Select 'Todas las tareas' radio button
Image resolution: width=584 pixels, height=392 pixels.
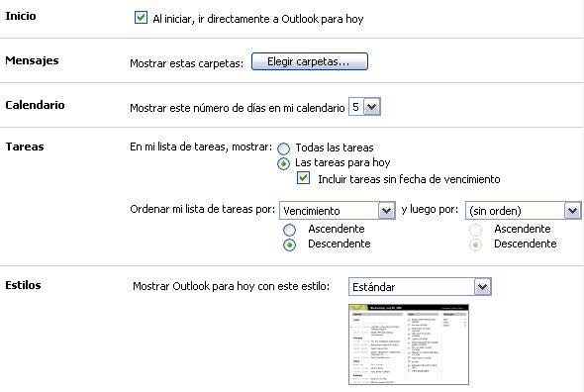tap(283, 148)
